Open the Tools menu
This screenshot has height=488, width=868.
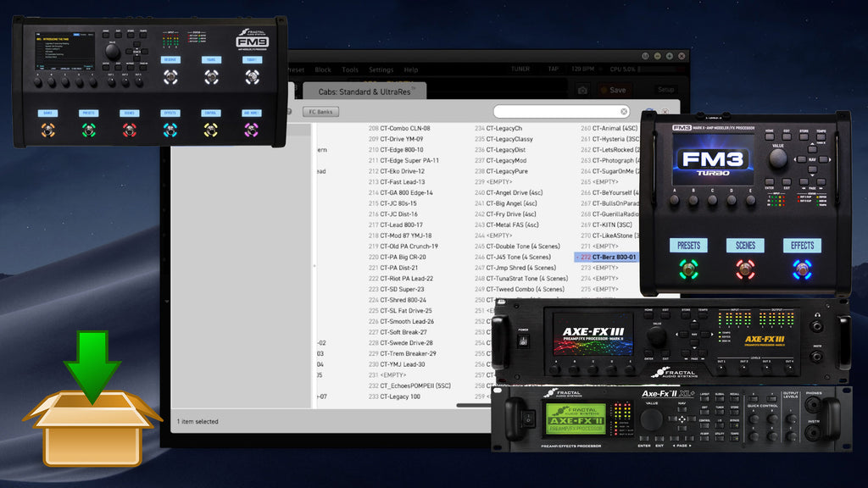[x=350, y=69]
